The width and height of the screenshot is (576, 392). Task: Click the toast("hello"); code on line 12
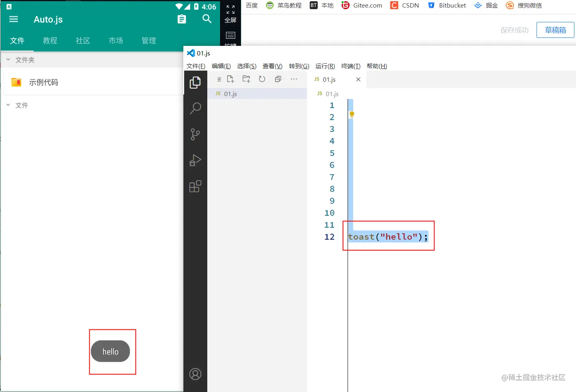point(388,237)
